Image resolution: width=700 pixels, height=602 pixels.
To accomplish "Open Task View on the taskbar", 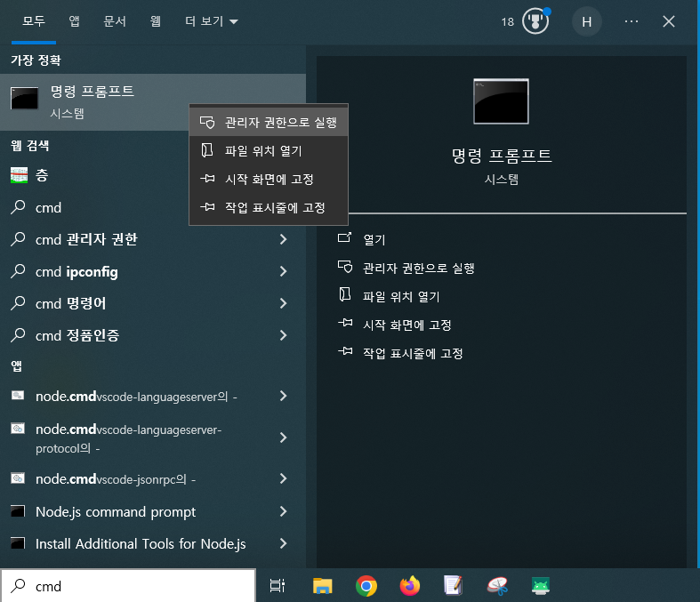I will [278, 586].
